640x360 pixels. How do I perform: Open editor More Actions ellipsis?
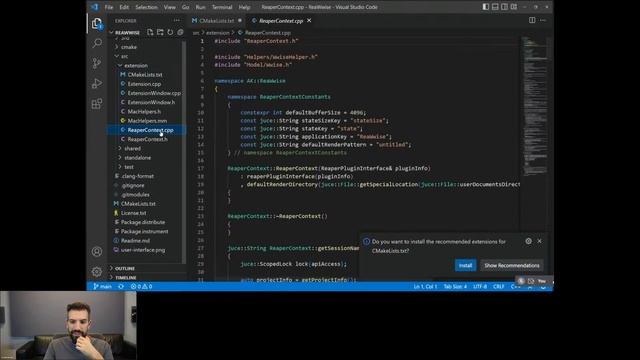(542, 20)
